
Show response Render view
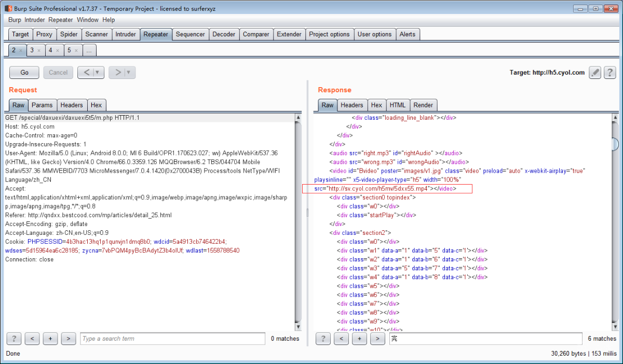pyautogui.click(x=424, y=105)
